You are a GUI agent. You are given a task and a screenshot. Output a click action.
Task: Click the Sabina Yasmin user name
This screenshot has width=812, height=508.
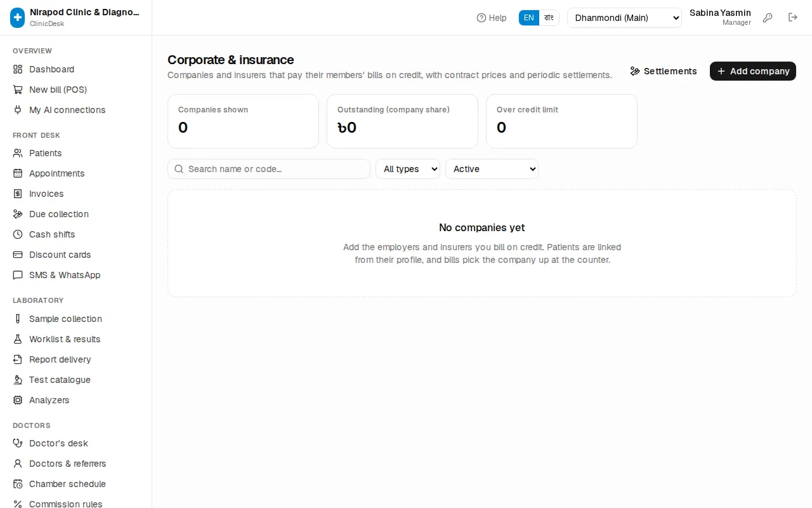pos(720,13)
